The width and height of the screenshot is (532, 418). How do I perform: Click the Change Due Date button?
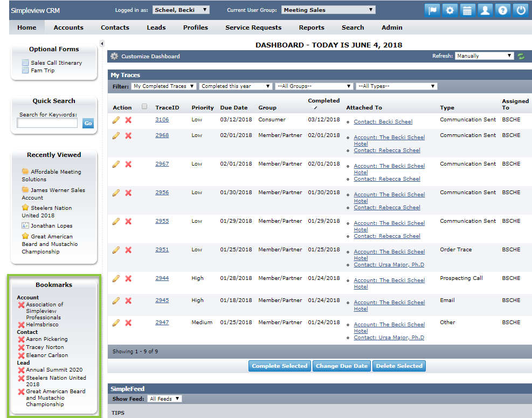(342, 366)
